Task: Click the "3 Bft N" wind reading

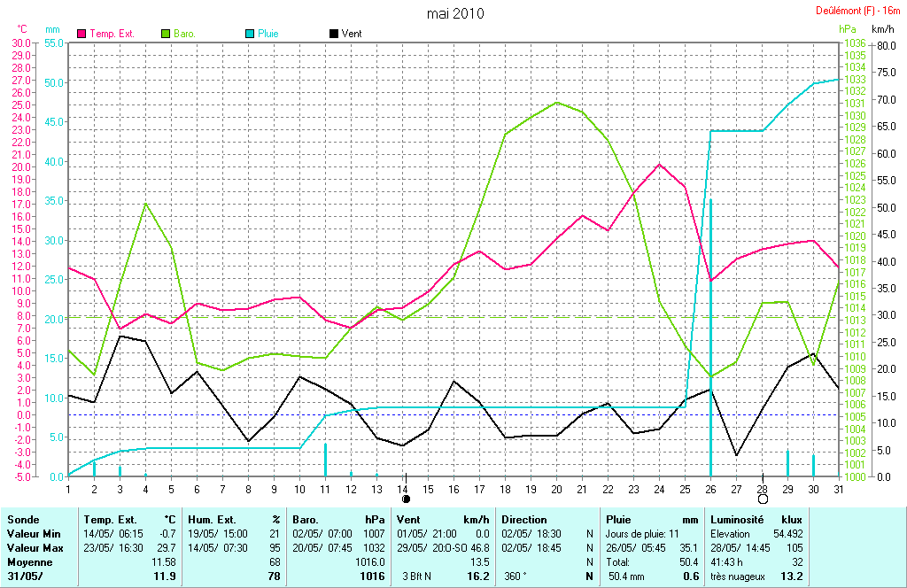Action: coord(421,576)
